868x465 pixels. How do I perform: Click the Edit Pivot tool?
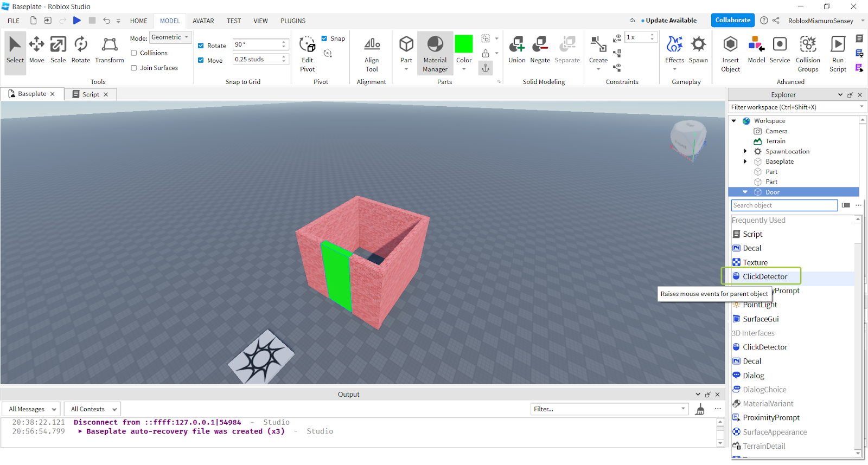[x=308, y=53]
